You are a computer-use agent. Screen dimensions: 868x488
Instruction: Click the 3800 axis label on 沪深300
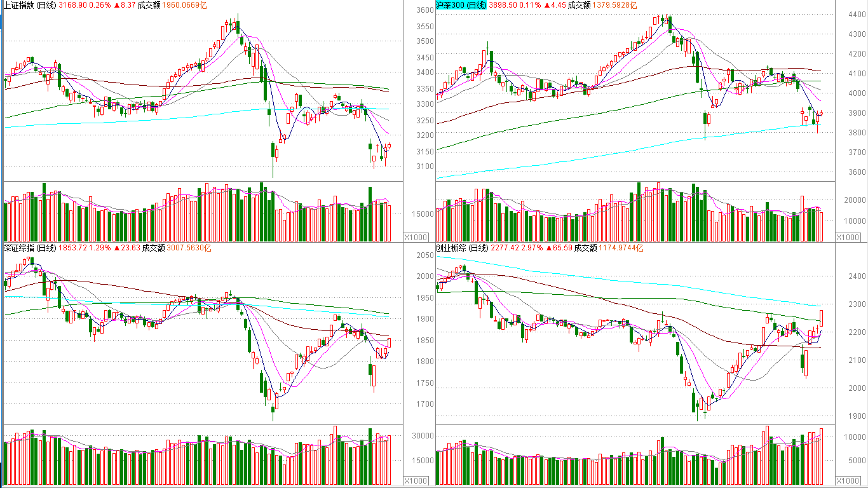(x=856, y=133)
